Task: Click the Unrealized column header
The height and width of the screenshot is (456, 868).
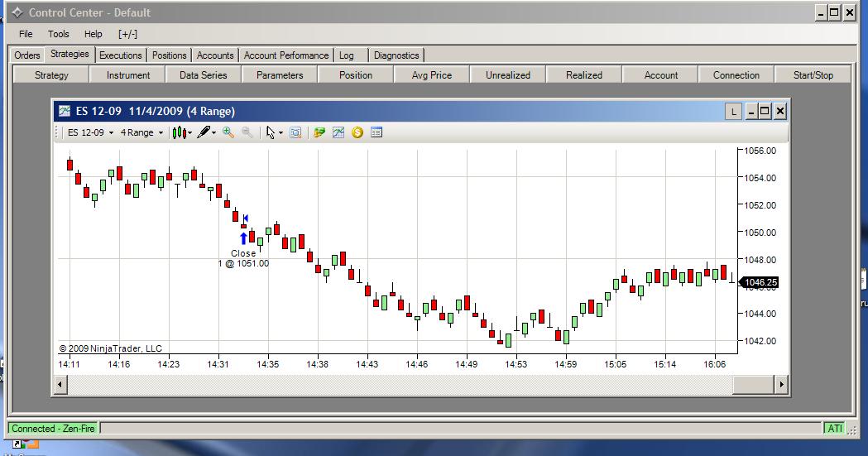Action: (x=507, y=74)
